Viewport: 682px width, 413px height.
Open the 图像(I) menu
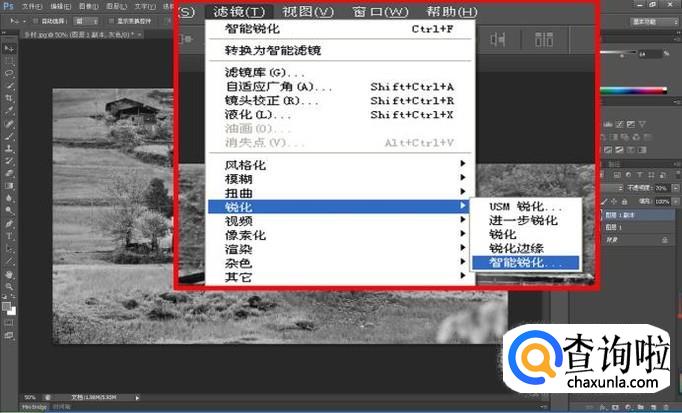pyautogui.click(x=88, y=7)
